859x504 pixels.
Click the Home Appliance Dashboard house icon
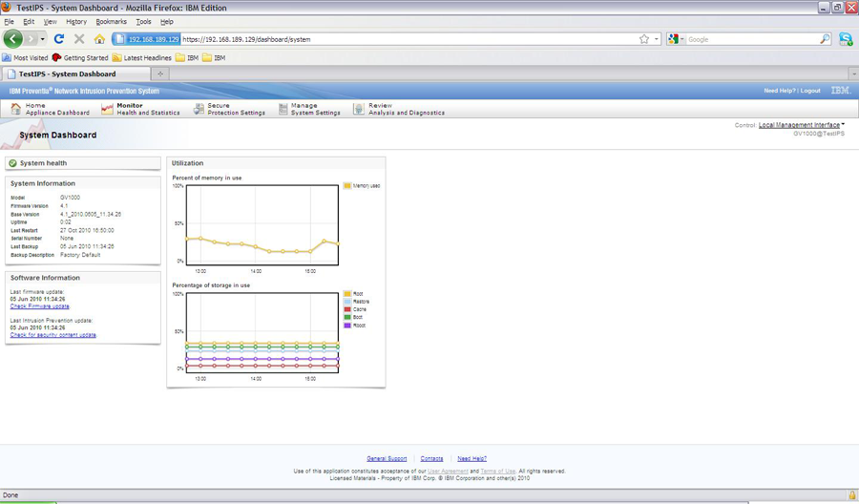pos(15,109)
